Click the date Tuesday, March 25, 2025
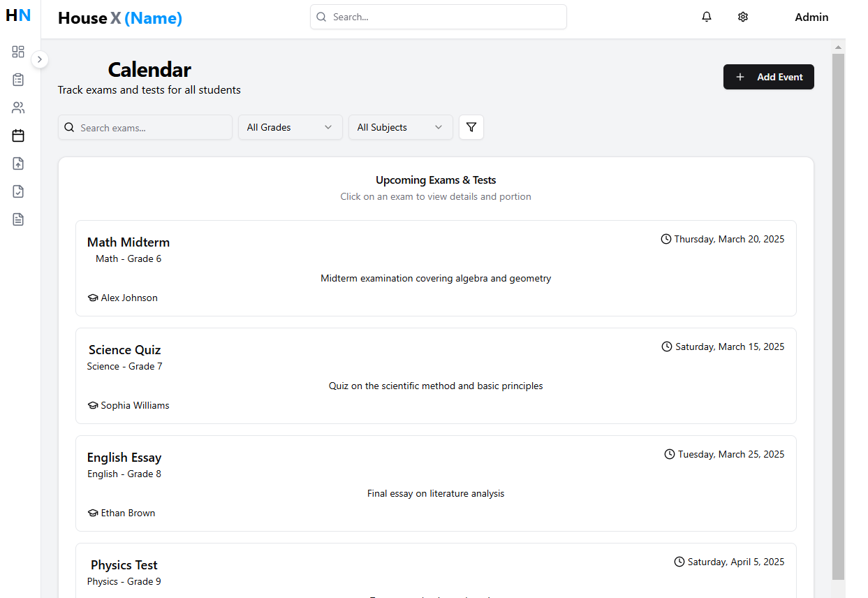Viewport: 868px width, 598px height. click(731, 454)
